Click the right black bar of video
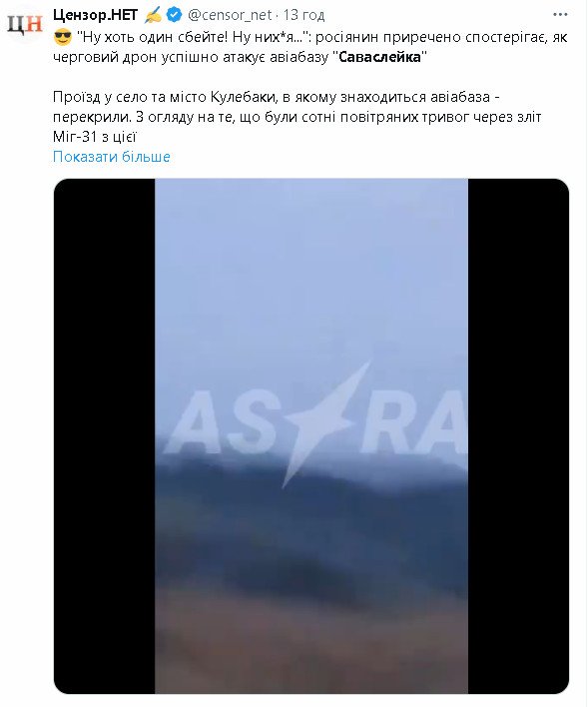This screenshot has height=707, width=588. point(518,436)
